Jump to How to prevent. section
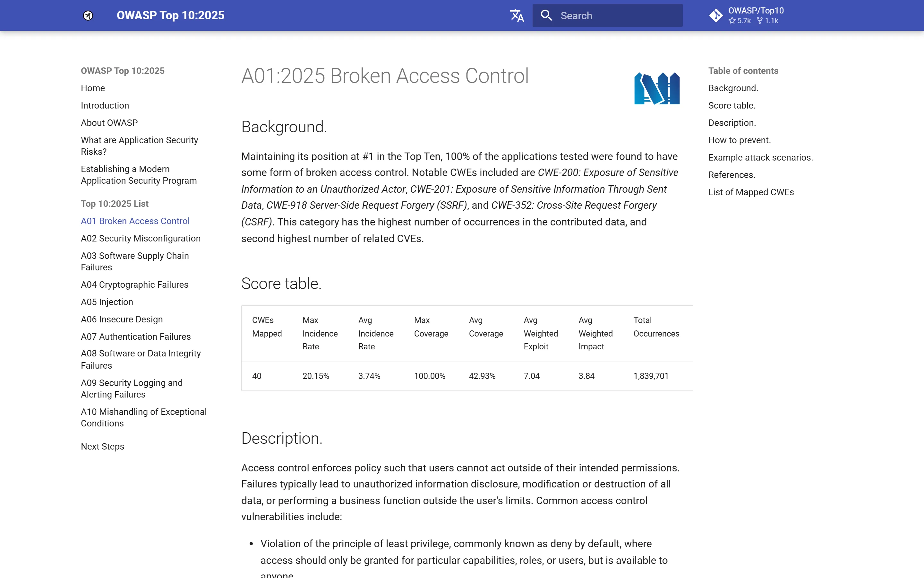This screenshot has height=578, width=924. (739, 140)
